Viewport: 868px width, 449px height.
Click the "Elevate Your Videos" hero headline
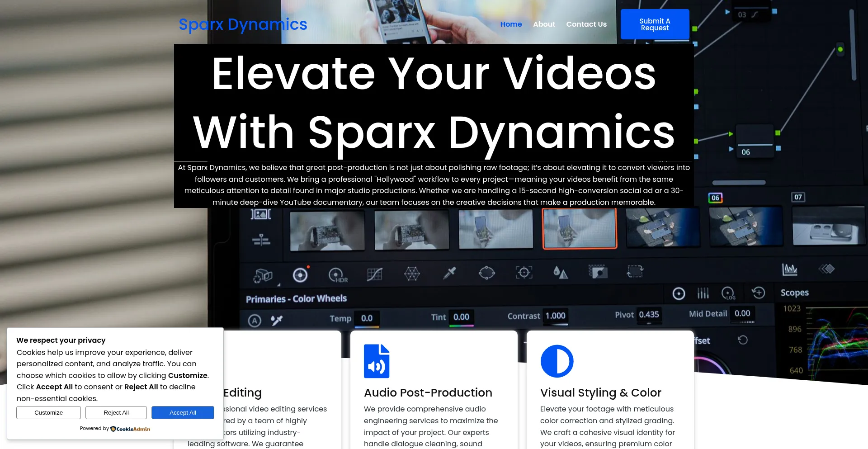[x=434, y=102]
